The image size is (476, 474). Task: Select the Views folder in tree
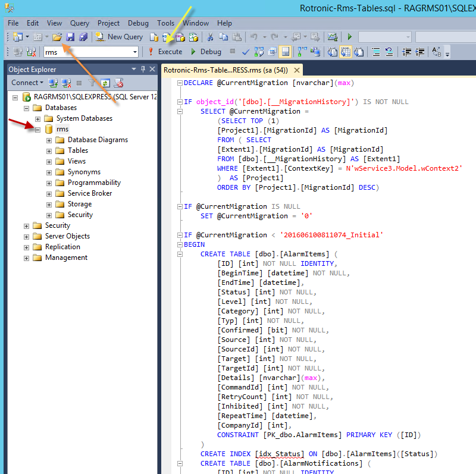[77, 161]
